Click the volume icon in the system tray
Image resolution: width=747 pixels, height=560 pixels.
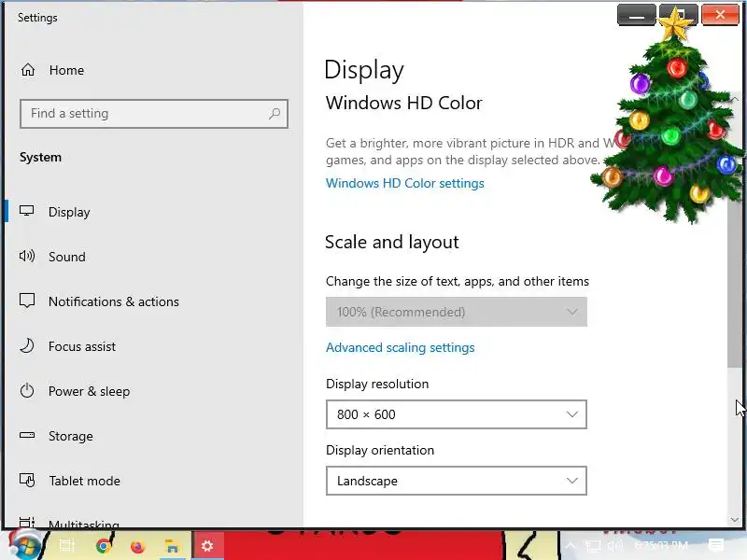coord(615,546)
